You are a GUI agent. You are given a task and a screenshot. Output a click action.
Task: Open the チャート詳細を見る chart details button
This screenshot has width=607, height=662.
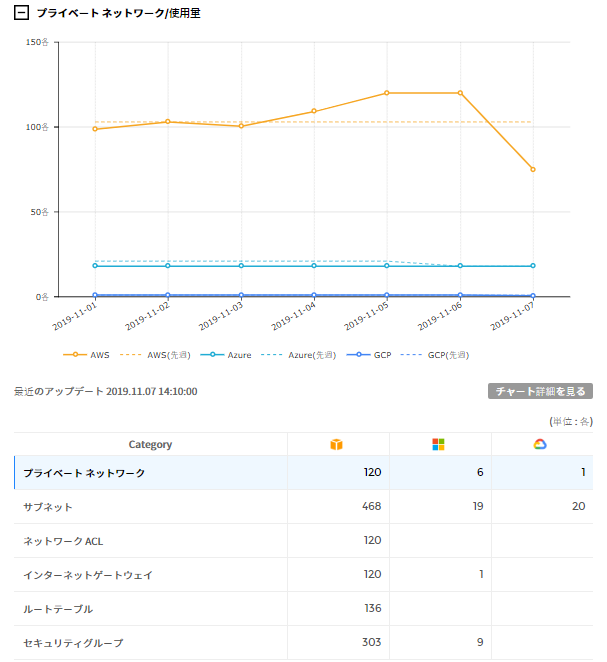(x=540, y=391)
